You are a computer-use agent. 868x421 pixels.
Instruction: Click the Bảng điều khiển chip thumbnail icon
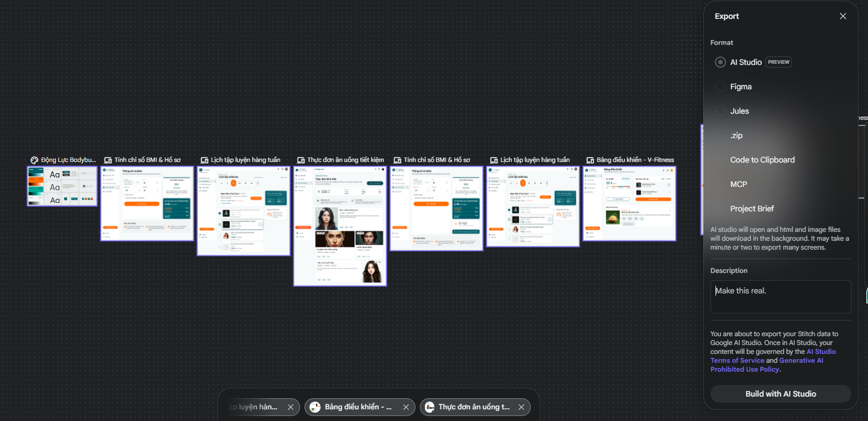(x=315, y=407)
